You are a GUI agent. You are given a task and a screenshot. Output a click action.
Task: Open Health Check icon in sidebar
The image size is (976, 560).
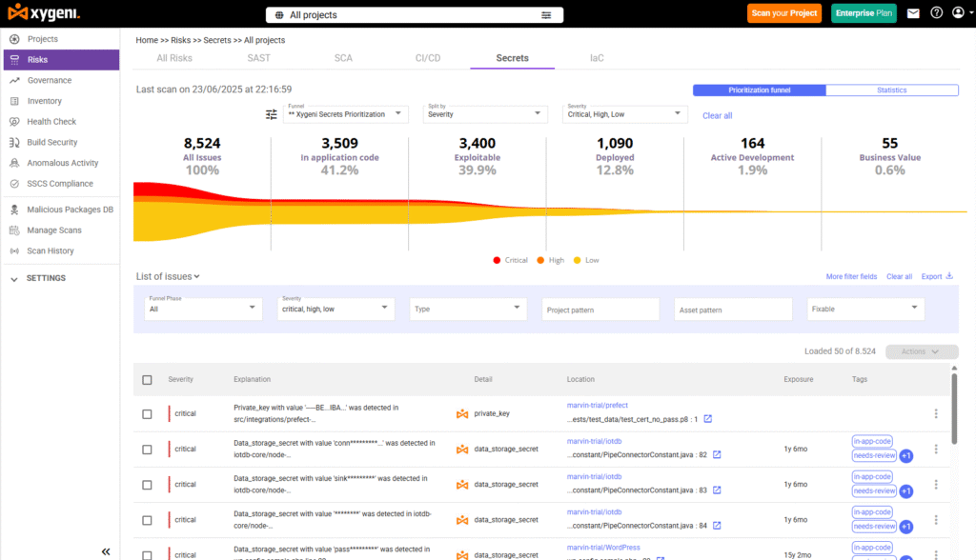pyautogui.click(x=14, y=121)
